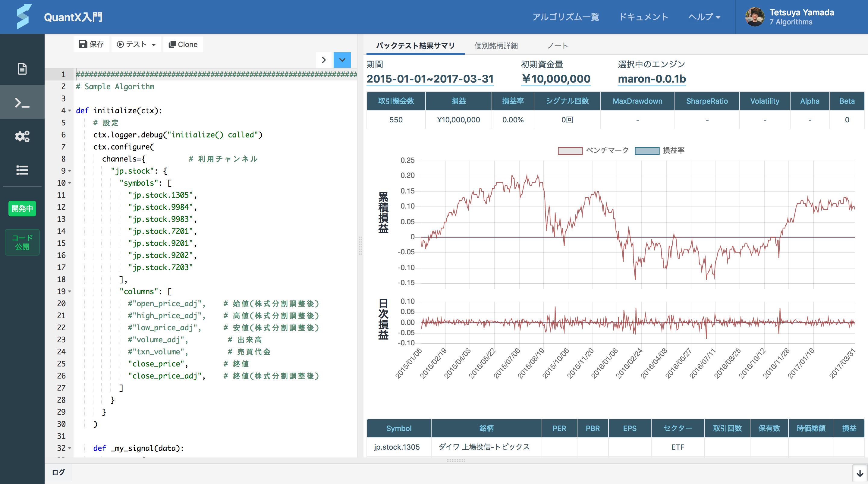Collapse the initialize function fold arrow

[70, 111]
